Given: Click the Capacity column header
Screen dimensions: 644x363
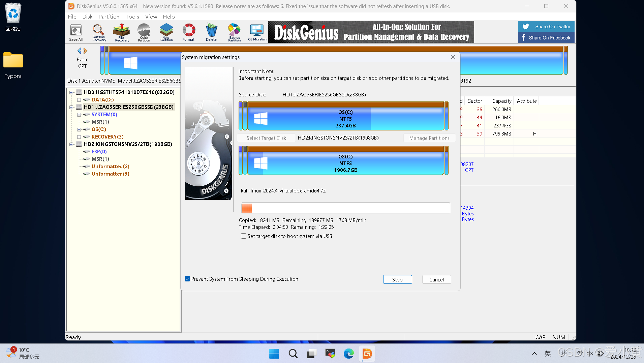Looking at the screenshot, I should (499, 101).
